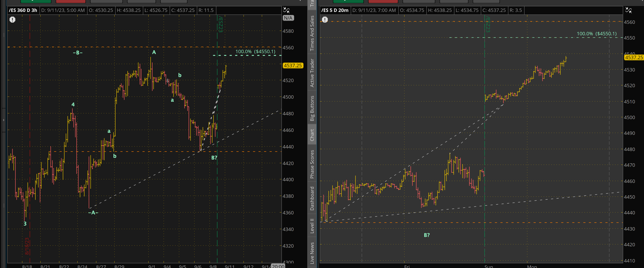Click the compress-arrows icon above right chart price axis
This screenshot has width=644, height=268.
click(628, 10)
